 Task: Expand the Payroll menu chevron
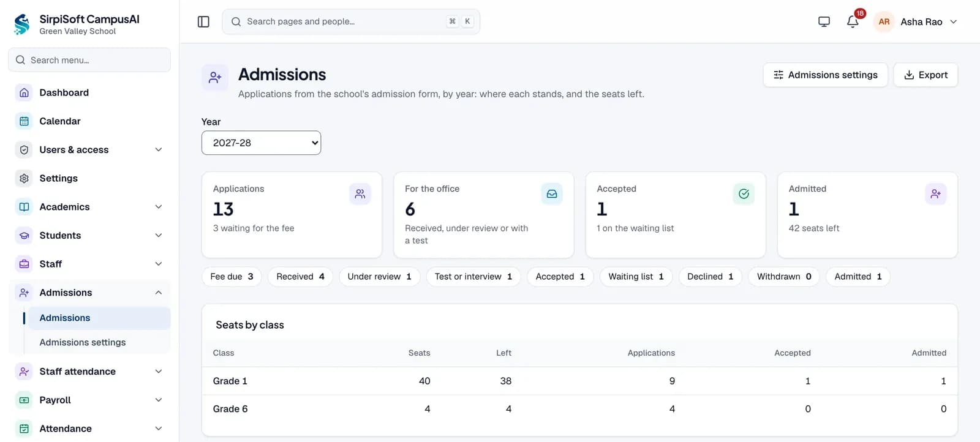click(x=159, y=400)
